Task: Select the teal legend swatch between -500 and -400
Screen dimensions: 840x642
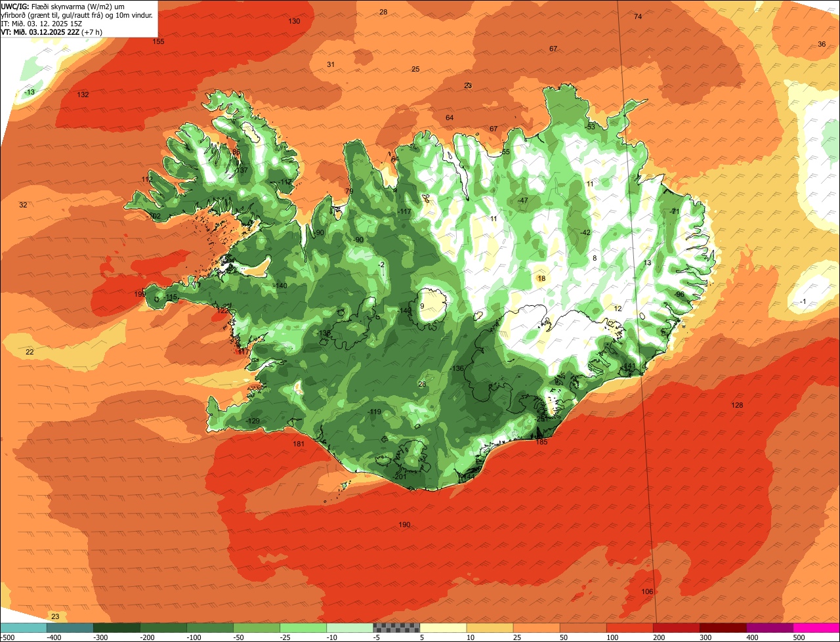Action: [24, 628]
